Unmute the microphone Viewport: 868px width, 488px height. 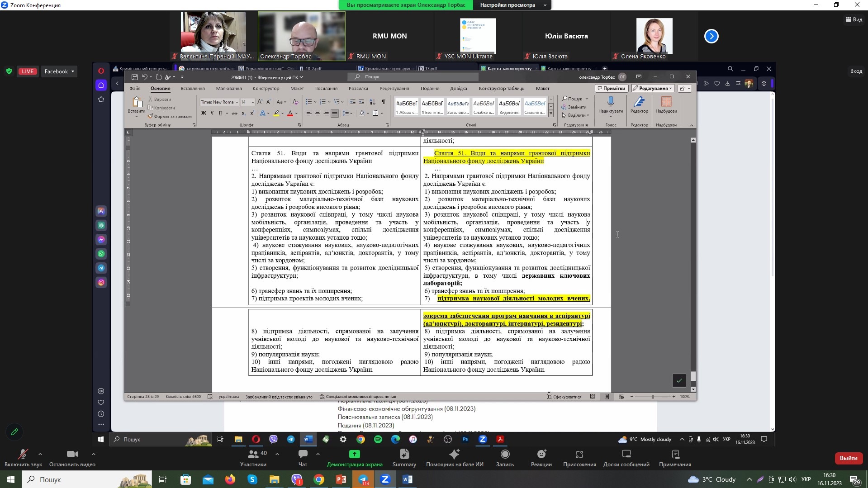coord(23,457)
